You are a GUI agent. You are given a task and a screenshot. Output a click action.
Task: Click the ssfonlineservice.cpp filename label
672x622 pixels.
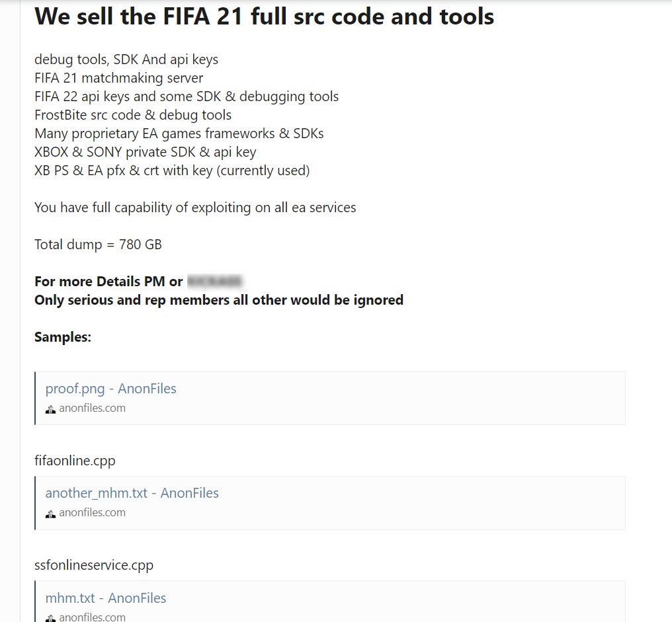click(94, 565)
